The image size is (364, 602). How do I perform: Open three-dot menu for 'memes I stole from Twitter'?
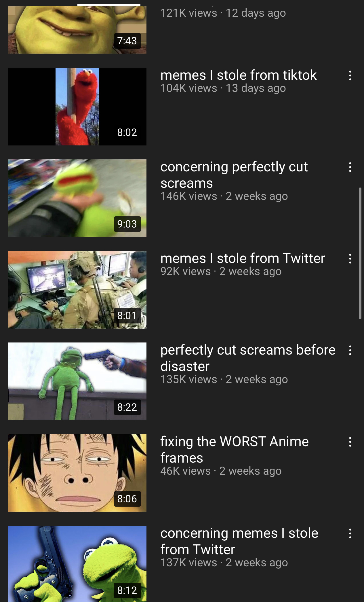click(x=350, y=259)
